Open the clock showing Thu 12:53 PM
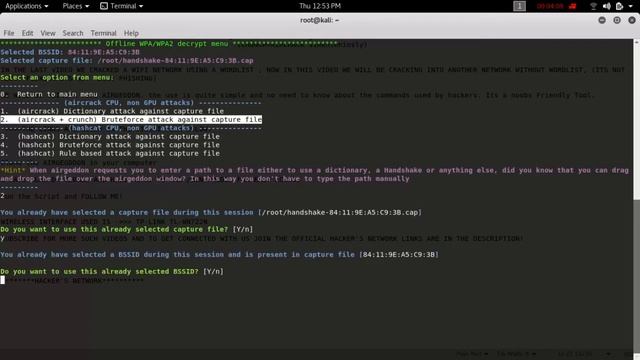The image size is (640, 360). tap(320, 6)
